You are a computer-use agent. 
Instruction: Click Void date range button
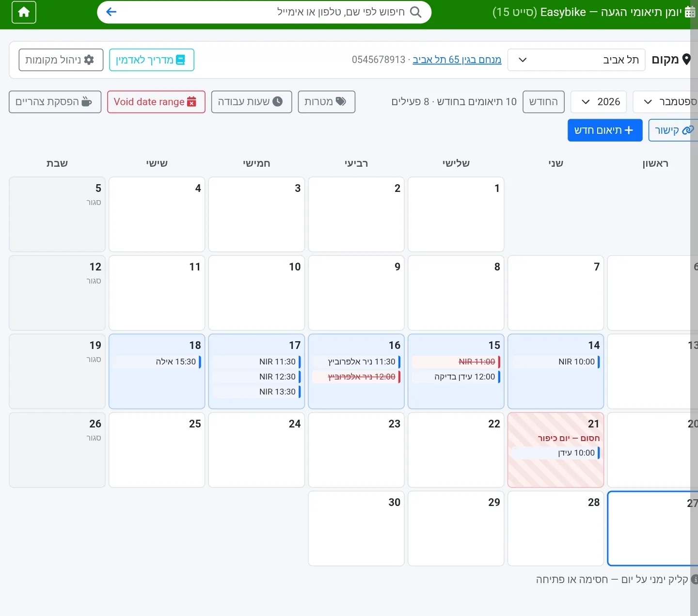156,102
